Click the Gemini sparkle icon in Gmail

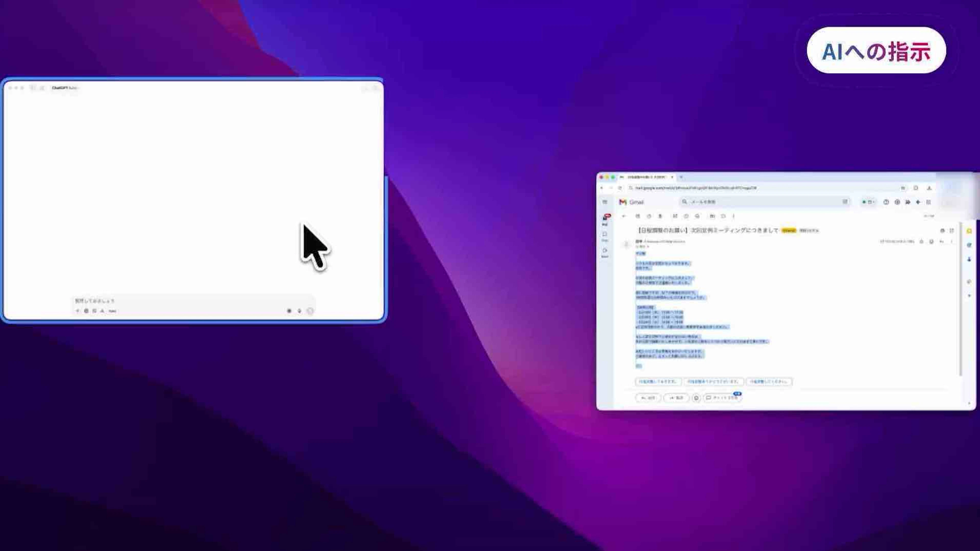[x=918, y=202]
